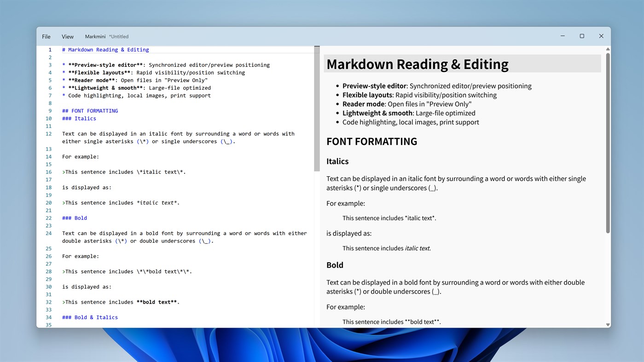
Task: Click the preview pane scrollbar thumb
Action: tap(608, 138)
